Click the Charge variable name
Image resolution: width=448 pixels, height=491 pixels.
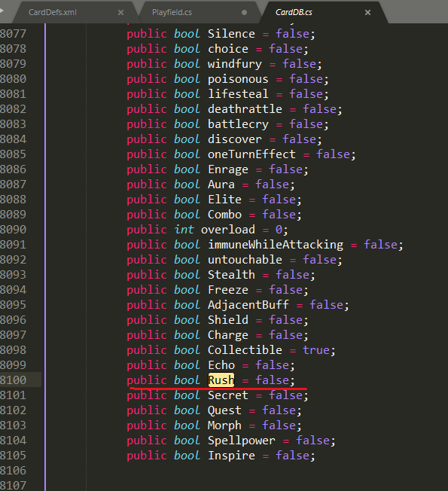[228, 335]
